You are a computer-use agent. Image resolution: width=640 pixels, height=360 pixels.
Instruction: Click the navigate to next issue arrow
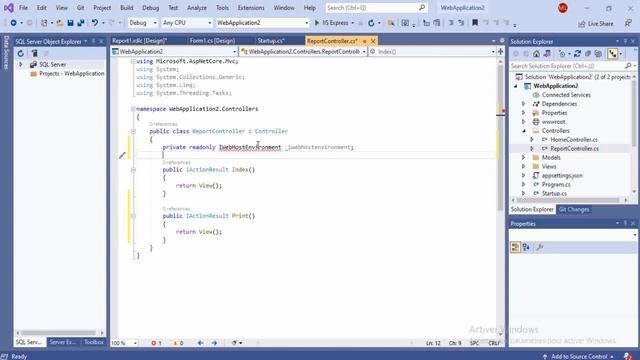coord(214,343)
